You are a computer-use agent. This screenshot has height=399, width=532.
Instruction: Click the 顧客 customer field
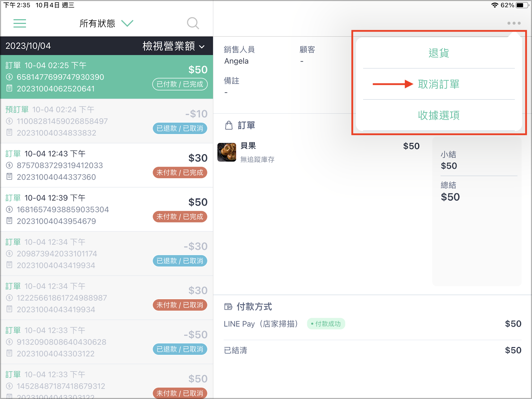(x=307, y=55)
